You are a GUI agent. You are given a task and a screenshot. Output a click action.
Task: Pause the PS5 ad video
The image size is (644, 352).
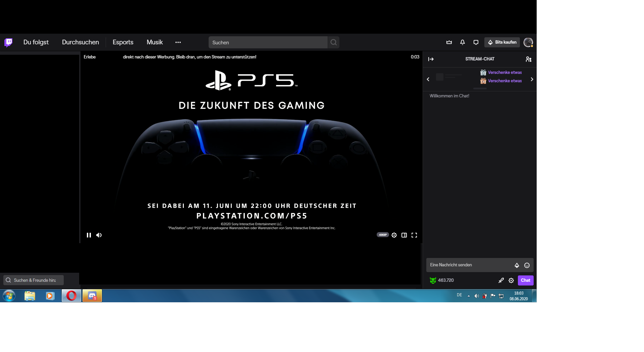click(x=89, y=235)
